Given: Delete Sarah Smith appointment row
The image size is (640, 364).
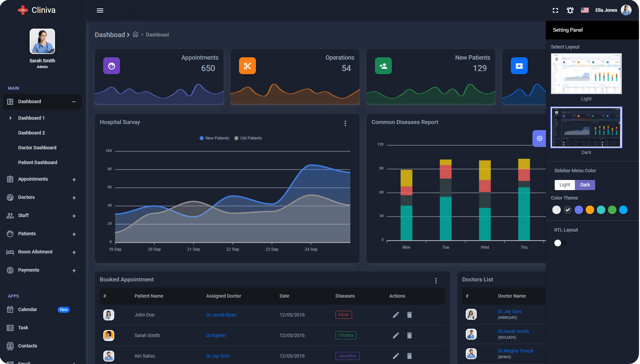Looking at the screenshot, I should pyautogui.click(x=409, y=335).
